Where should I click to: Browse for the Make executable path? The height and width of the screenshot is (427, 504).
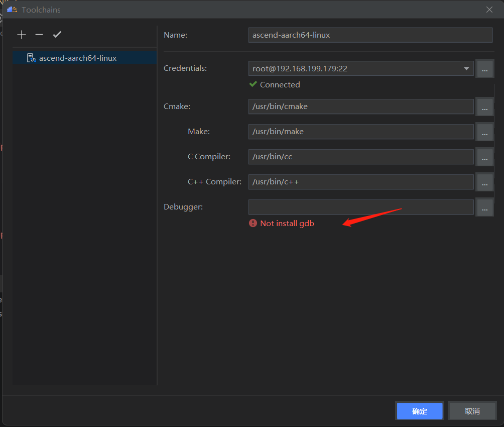coord(484,132)
